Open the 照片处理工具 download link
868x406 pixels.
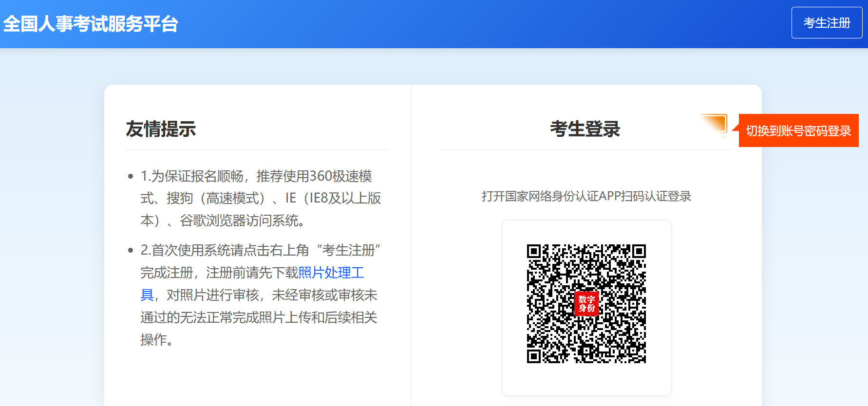pos(331,273)
